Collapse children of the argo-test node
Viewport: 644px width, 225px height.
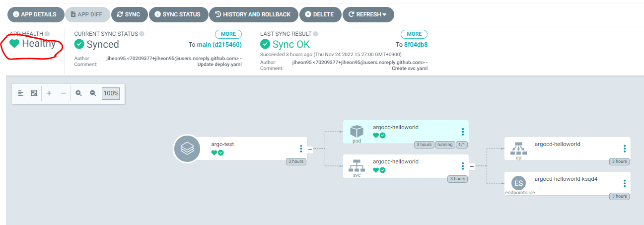pyautogui.click(x=310, y=149)
